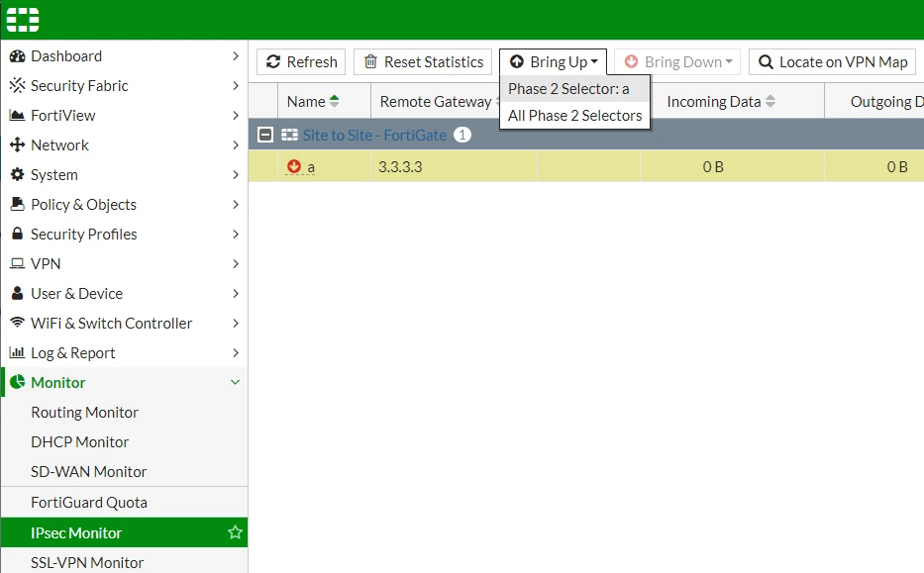
Task: Expand the VPN chevron
Action: coord(236,263)
